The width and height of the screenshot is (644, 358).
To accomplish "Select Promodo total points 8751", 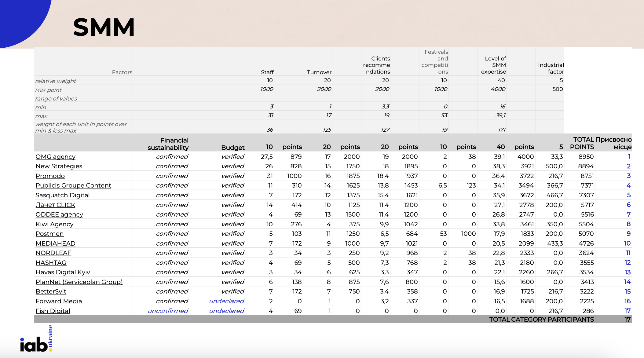I will pyautogui.click(x=586, y=176).
